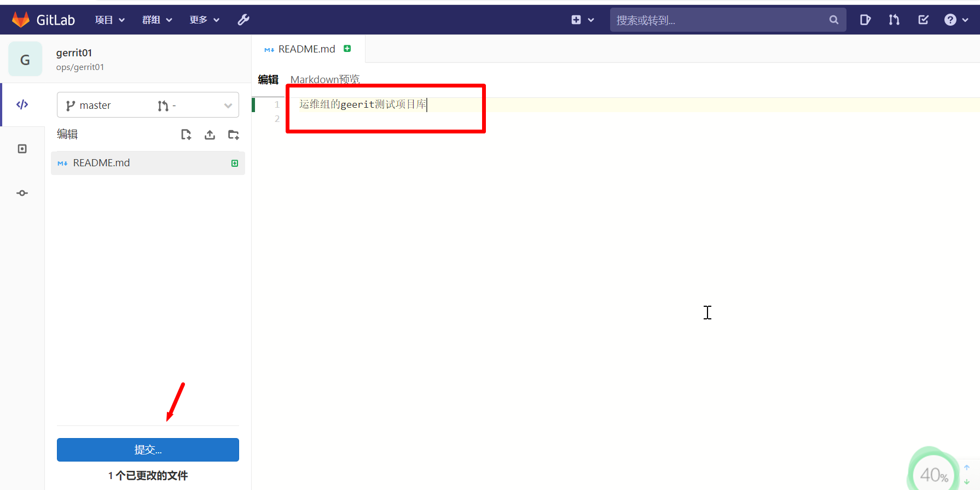Image resolution: width=980 pixels, height=490 pixels.
Task: Select the 编辑 editor mode tab
Action: pyautogui.click(x=268, y=80)
